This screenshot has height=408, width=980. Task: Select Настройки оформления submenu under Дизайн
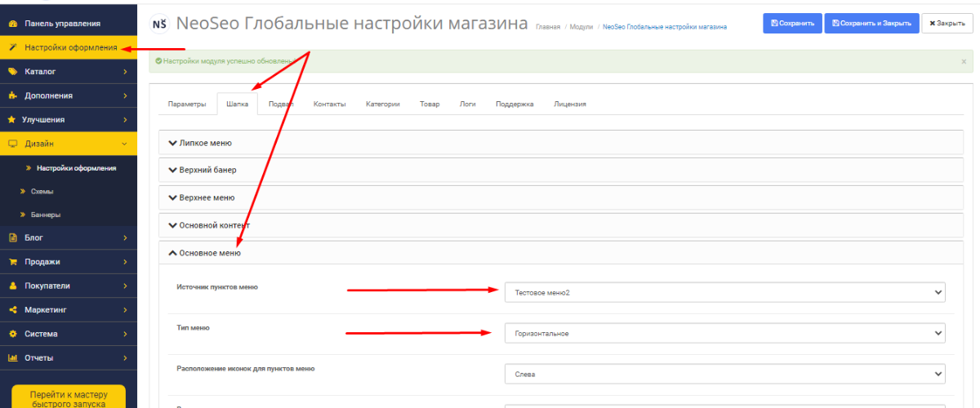(x=69, y=168)
